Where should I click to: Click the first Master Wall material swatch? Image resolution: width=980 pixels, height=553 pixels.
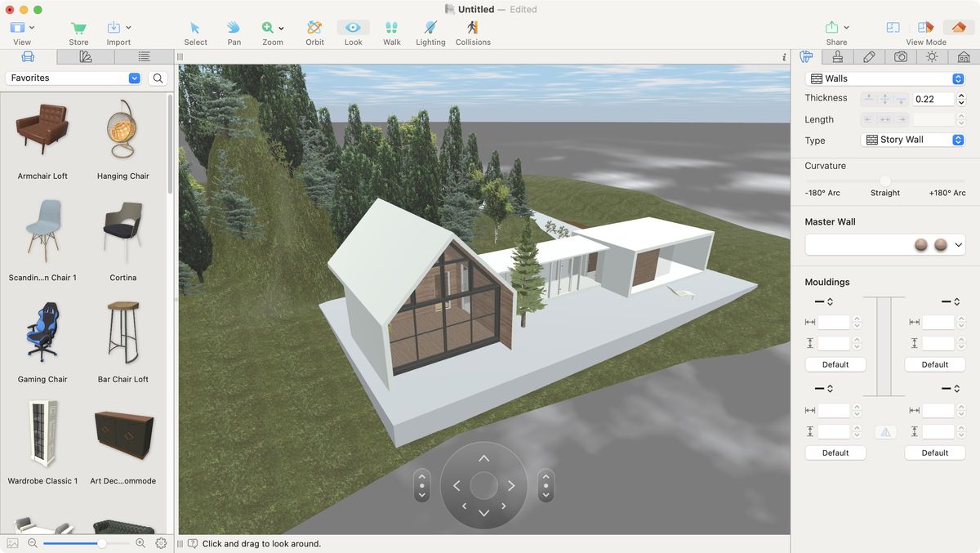tap(921, 244)
